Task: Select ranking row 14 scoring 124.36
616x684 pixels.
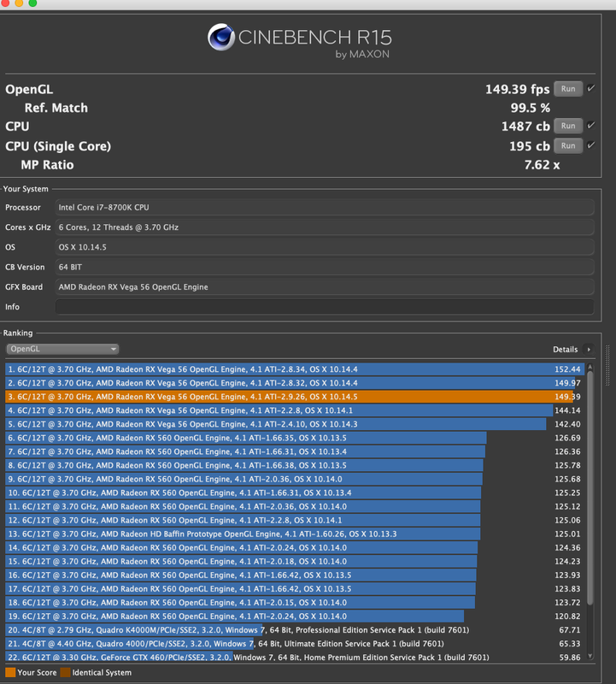Action: point(295,548)
